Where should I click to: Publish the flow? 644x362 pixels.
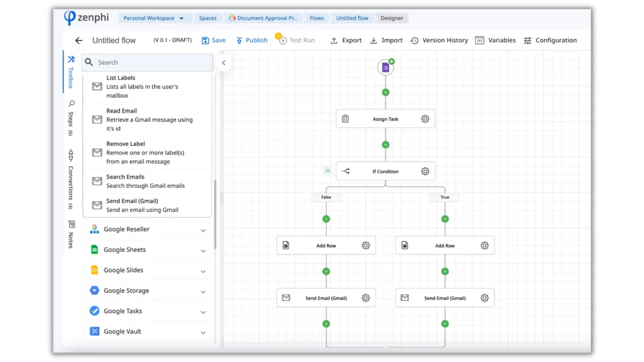coord(252,40)
